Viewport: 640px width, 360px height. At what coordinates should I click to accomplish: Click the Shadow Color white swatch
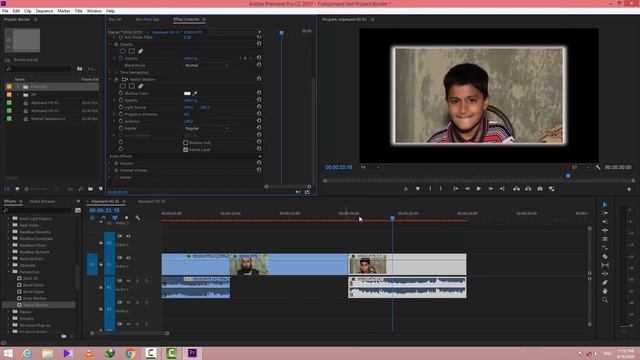coord(187,93)
